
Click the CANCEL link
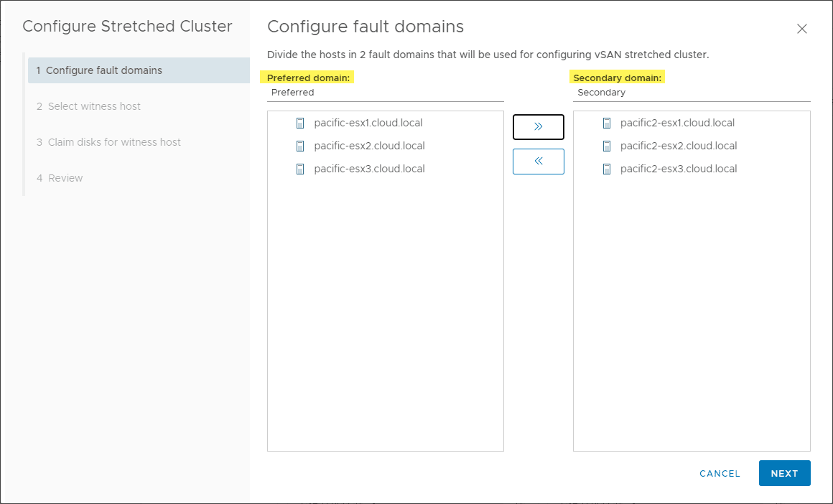click(x=720, y=473)
